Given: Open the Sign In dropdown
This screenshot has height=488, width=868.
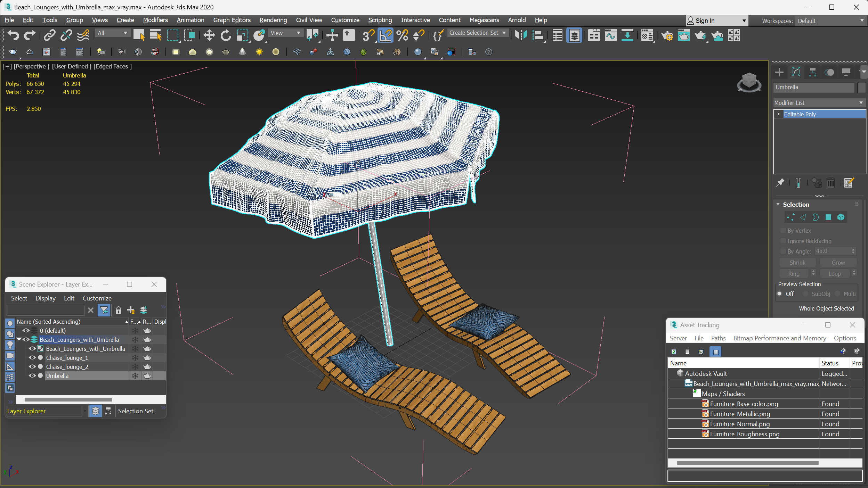Looking at the screenshot, I should 717,21.
